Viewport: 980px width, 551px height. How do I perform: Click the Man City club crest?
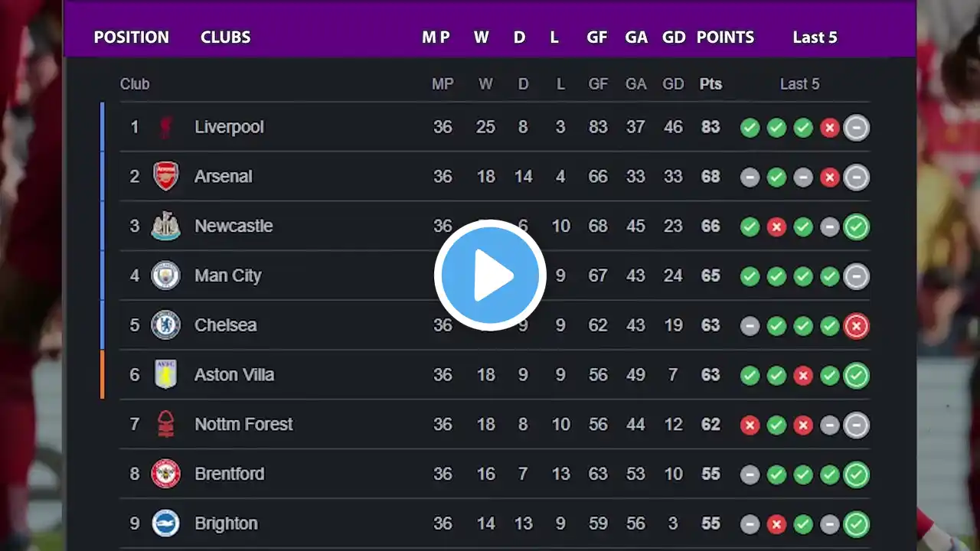coord(165,275)
